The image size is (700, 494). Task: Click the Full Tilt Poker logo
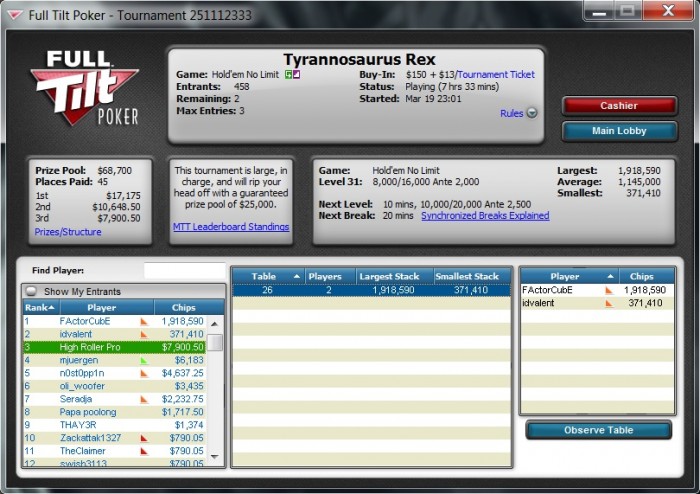pyautogui.click(x=85, y=88)
